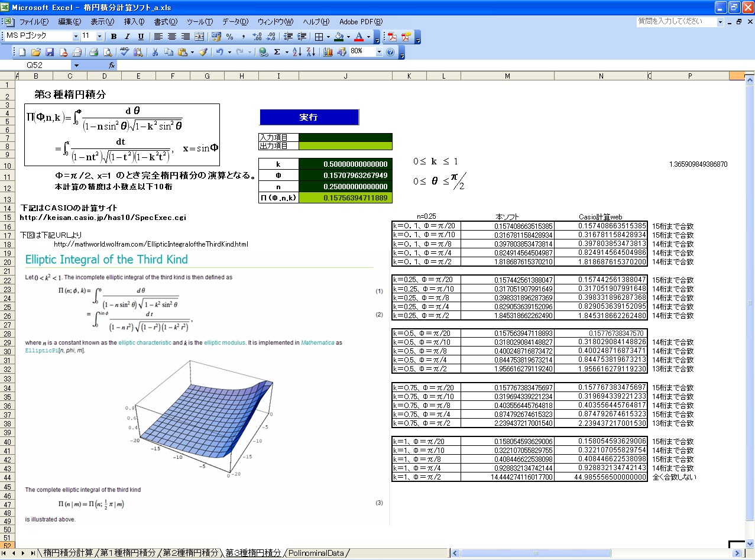755x560 pixels.
Task: Increase the displayed decimal places
Action: (257, 37)
